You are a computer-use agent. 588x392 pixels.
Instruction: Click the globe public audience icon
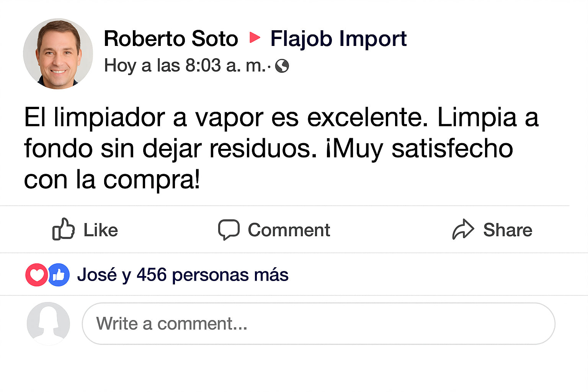282,66
